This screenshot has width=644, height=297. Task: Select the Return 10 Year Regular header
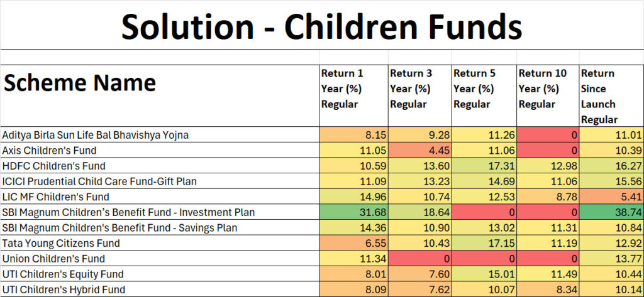pyautogui.click(x=548, y=95)
